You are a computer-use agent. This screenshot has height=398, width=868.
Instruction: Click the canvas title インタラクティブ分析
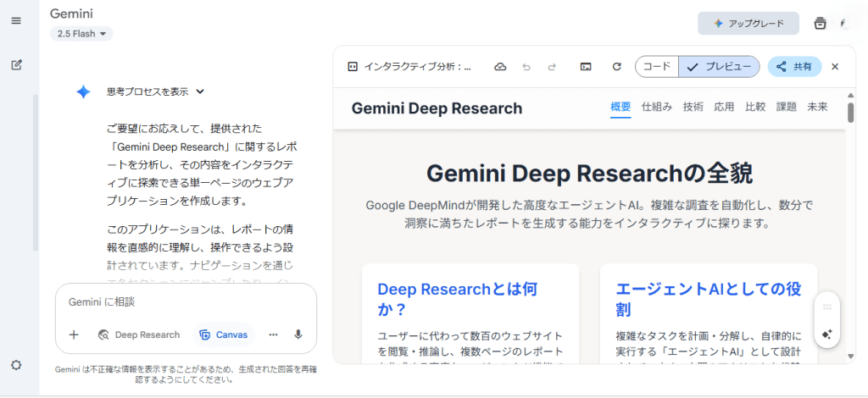pos(418,67)
